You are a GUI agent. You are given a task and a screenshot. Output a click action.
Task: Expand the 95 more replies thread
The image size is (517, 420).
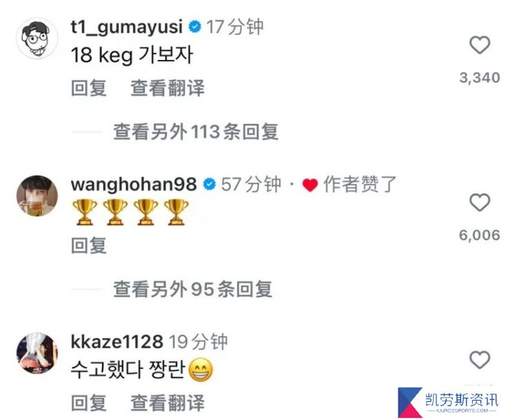click(x=192, y=289)
